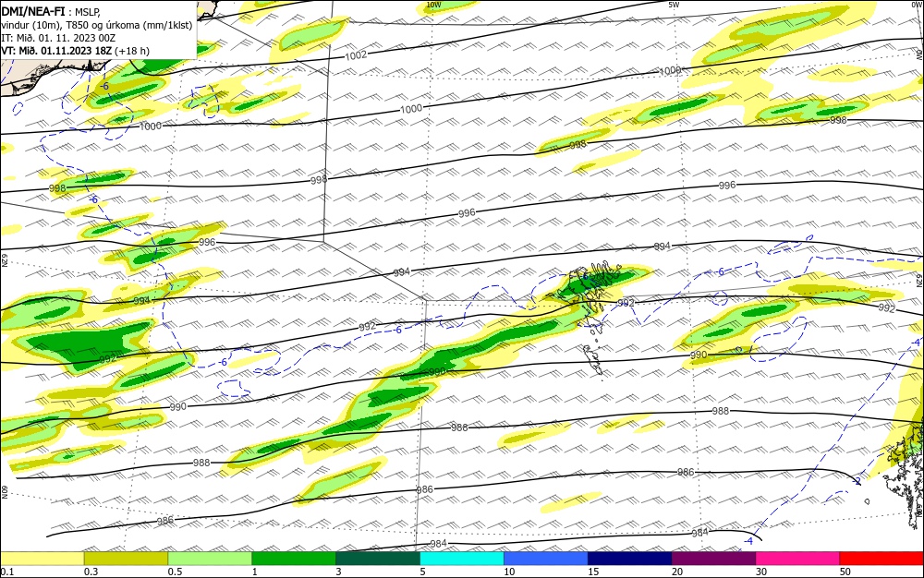Image resolution: width=924 pixels, height=578 pixels.
Task: Pick the purple 20–30 legend swatch
Action: click(x=713, y=559)
